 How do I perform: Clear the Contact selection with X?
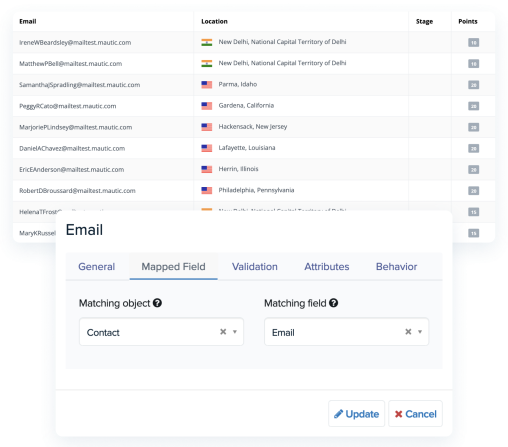click(223, 332)
